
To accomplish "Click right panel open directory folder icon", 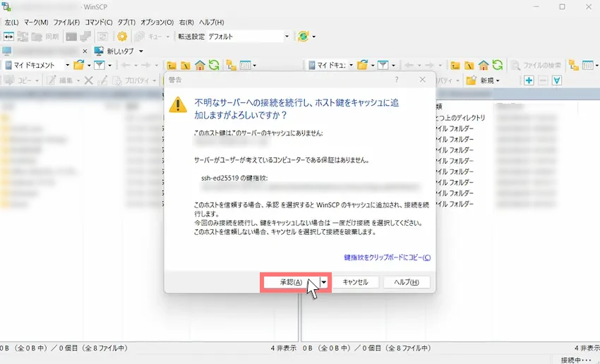I will point(362,66).
